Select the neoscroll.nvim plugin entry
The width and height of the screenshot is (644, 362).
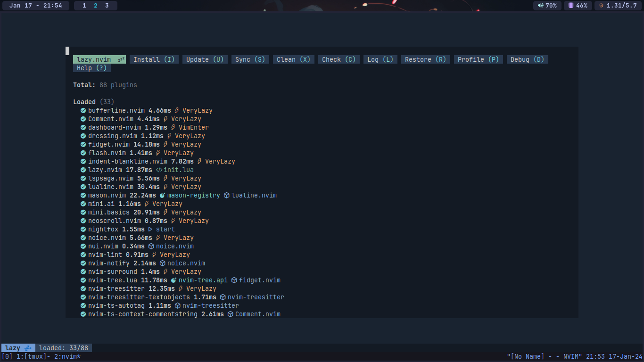(145, 221)
